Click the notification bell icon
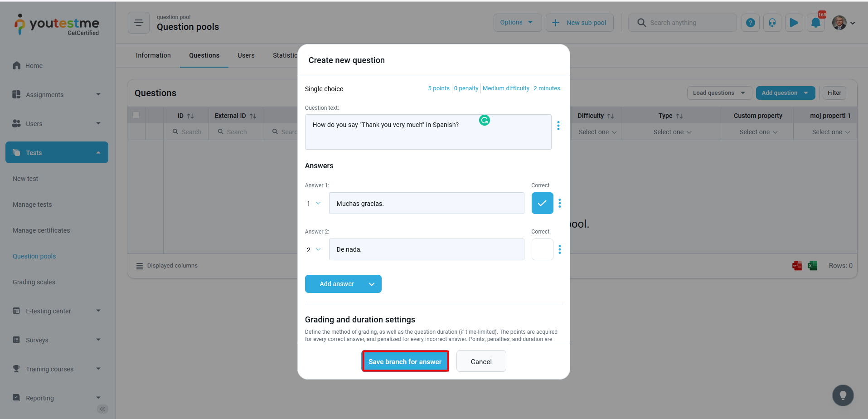 click(x=815, y=23)
